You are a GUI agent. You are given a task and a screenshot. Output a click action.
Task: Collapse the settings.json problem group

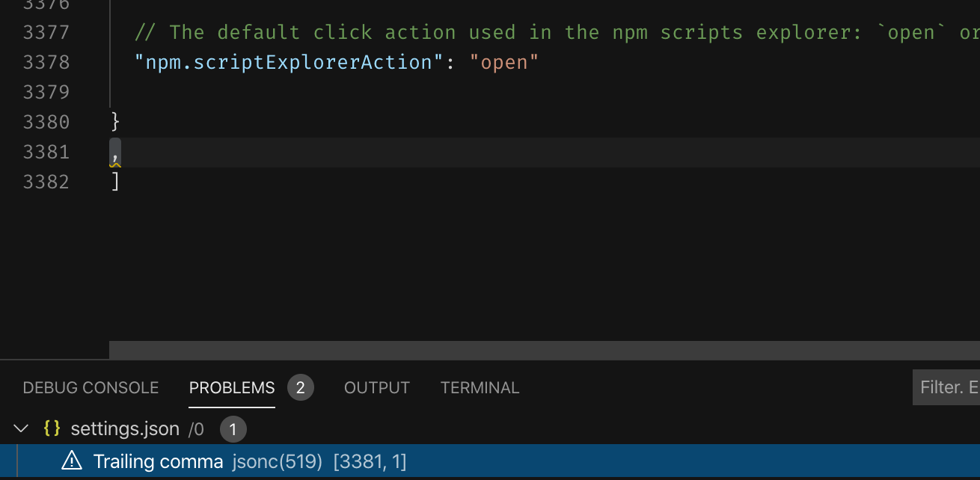21,428
